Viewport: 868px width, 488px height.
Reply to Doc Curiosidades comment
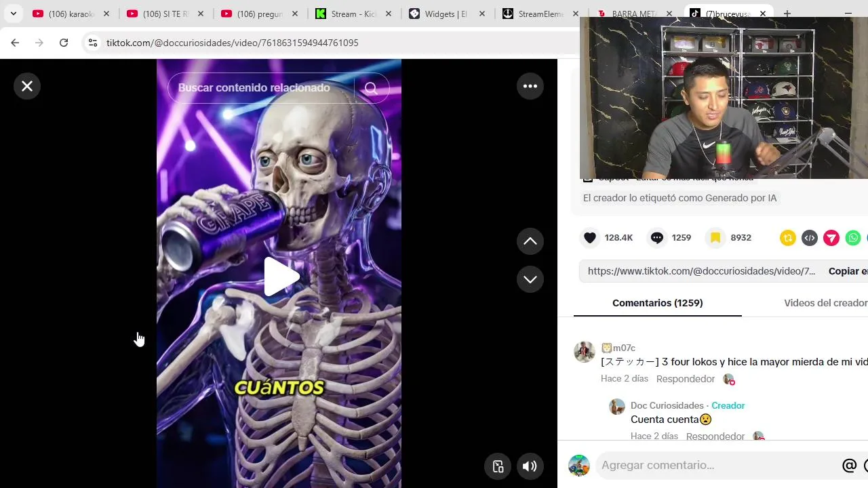715,436
